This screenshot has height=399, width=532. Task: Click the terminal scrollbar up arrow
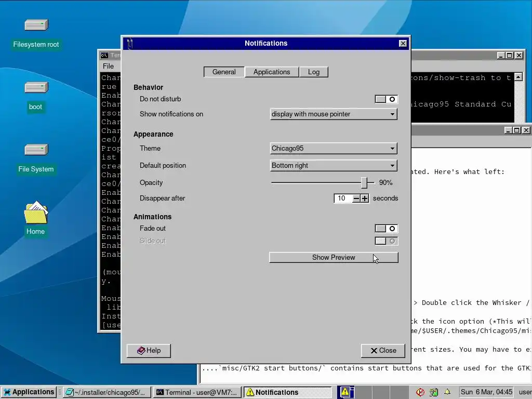tap(518, 77)
